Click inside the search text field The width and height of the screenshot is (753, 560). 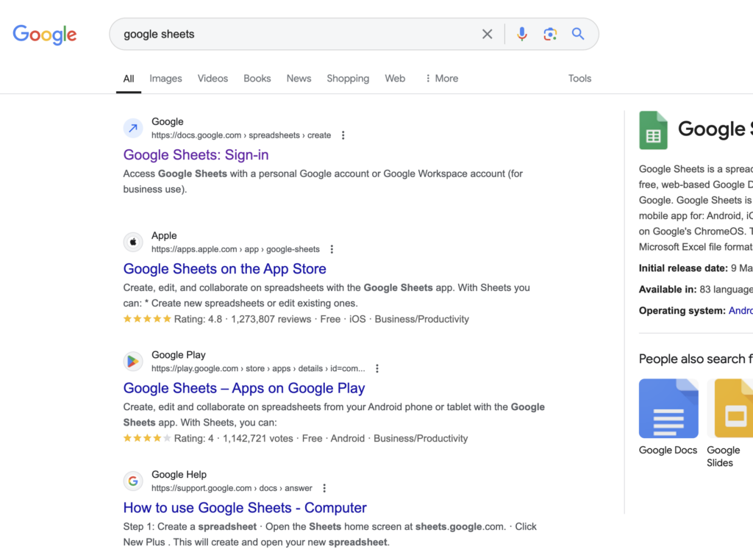tap(294, 34)
